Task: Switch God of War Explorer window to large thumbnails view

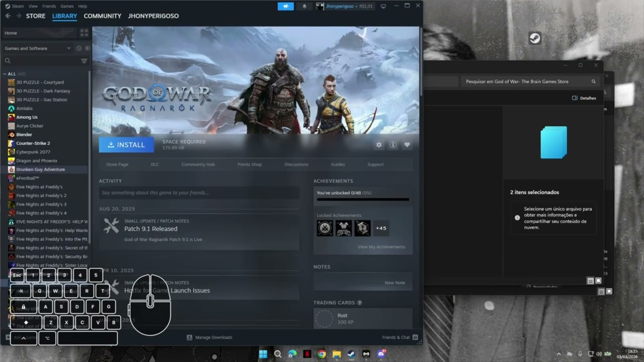Action: (x=598, y=281)
